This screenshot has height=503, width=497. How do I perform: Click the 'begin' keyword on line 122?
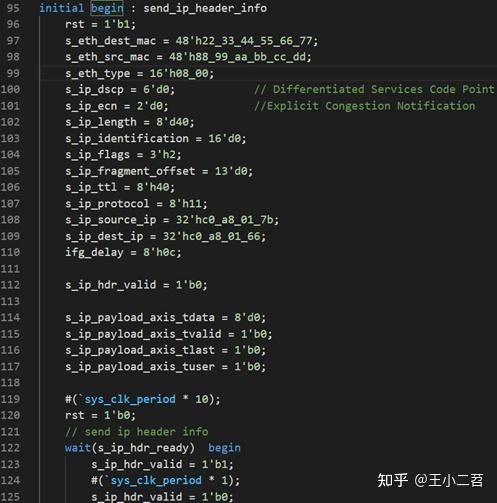pyautogui.click(x=224, y=448)
